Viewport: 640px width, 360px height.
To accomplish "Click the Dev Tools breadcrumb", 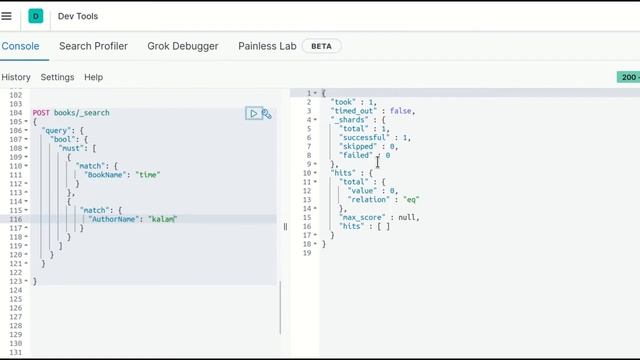I will pos(78,16).
